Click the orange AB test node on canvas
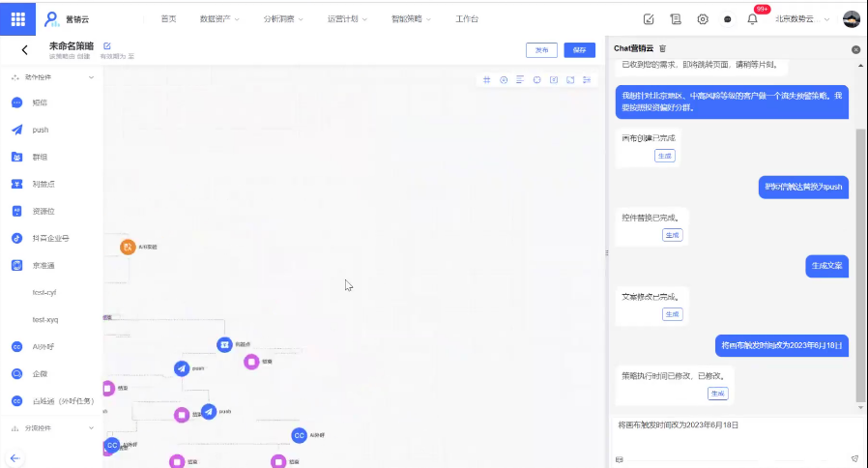868x468 pixels. [128, 247]
